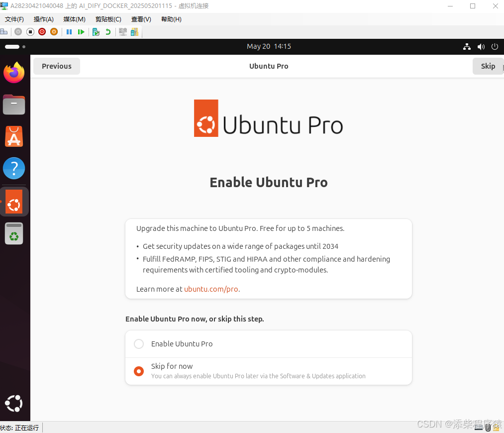
Task: Launch Firefox from the Ubuntu dock
Action: click(14, 73)
